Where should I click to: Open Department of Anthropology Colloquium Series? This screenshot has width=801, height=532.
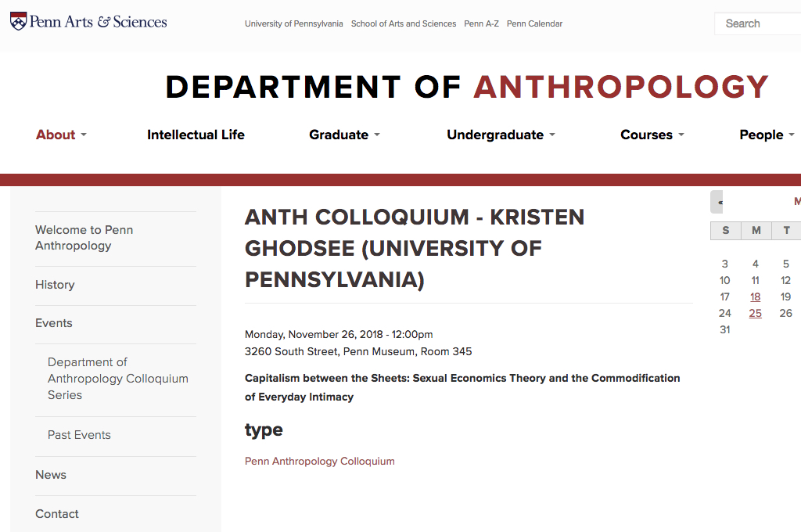pyautogui.click(x=118, y=379)
